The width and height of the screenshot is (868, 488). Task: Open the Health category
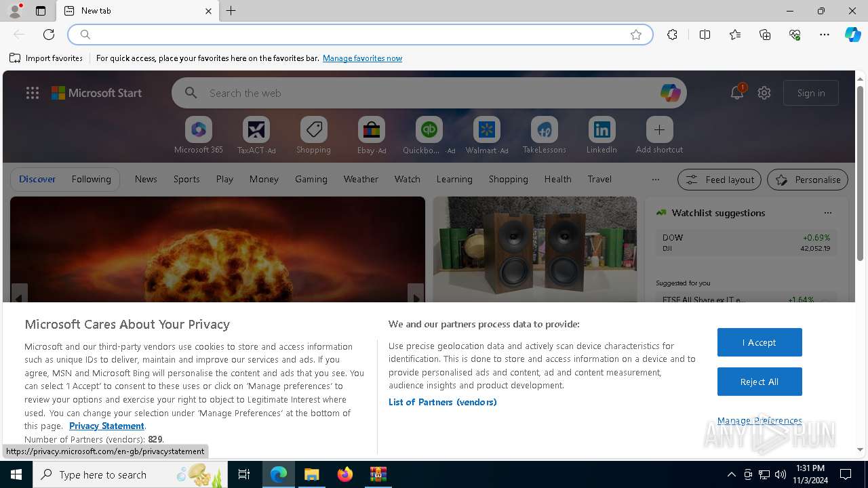557,179
